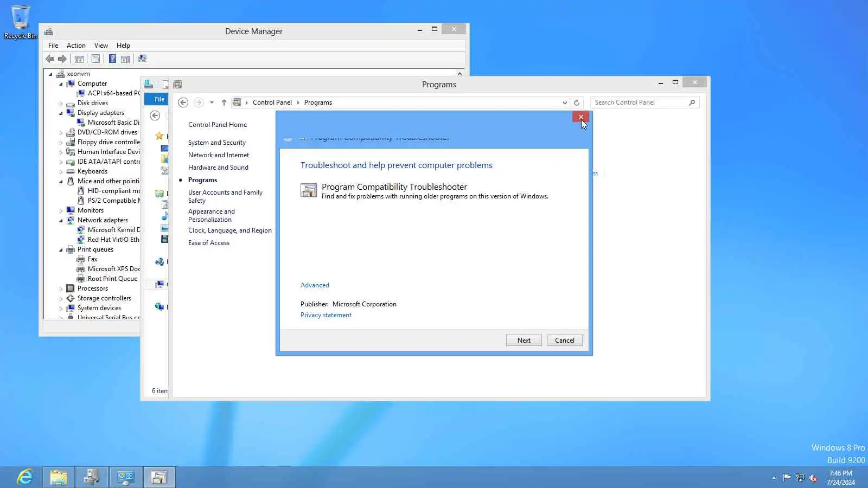Open the Help menu in Device Manager
Image resolution: width=868 pixels, height=488 pixels.
(x=123, y=46)
